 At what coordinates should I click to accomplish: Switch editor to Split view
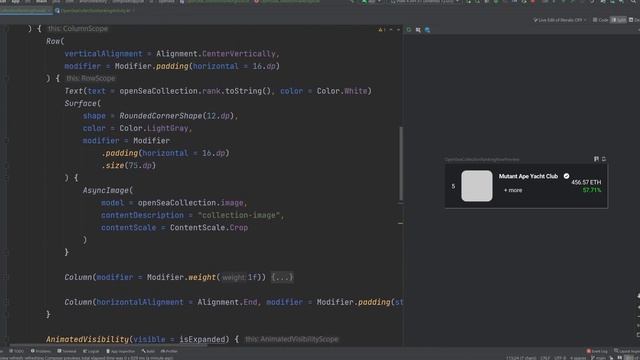(618, 20)
